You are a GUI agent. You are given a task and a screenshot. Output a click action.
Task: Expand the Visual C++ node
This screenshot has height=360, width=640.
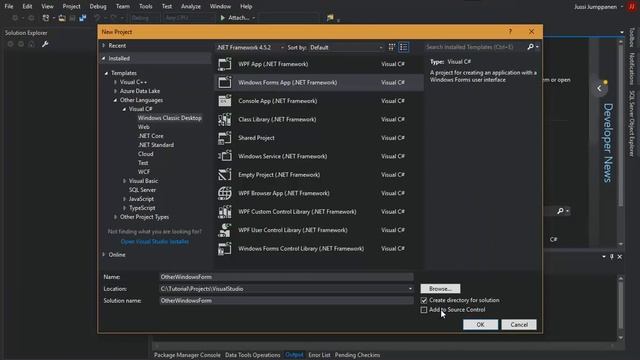(116, 82)
